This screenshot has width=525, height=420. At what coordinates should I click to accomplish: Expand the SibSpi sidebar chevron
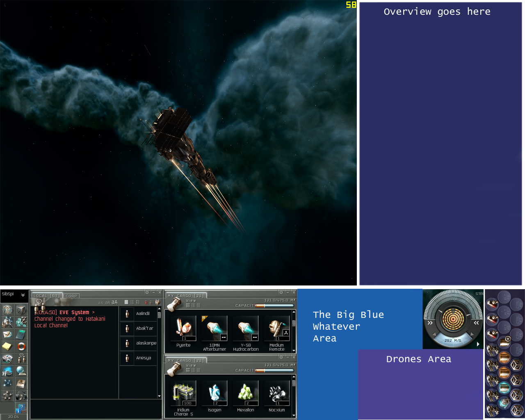coord(23,295)
